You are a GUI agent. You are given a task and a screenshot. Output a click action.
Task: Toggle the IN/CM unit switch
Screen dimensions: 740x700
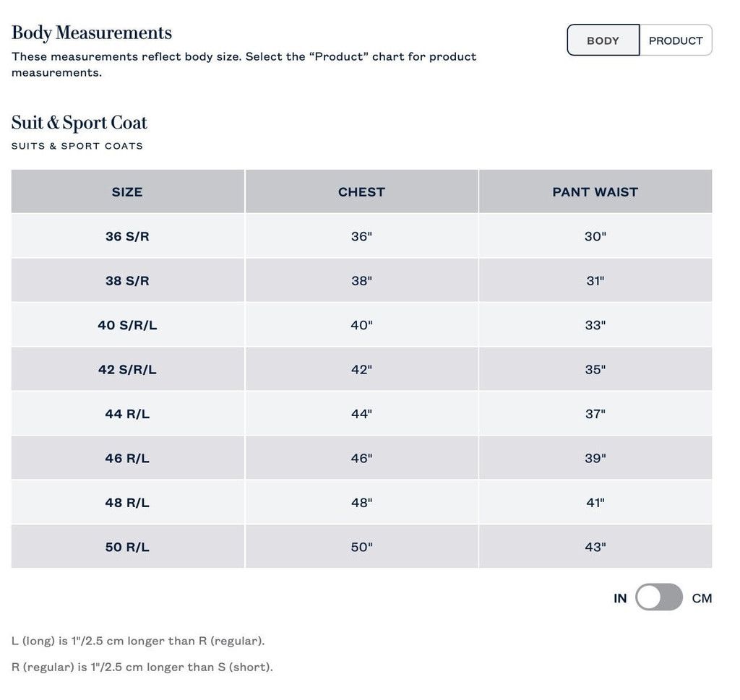(659, 597)
